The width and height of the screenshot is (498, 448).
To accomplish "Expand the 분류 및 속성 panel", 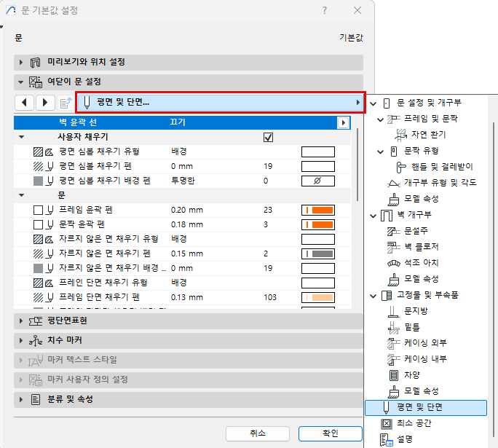I will click(21, 399).
